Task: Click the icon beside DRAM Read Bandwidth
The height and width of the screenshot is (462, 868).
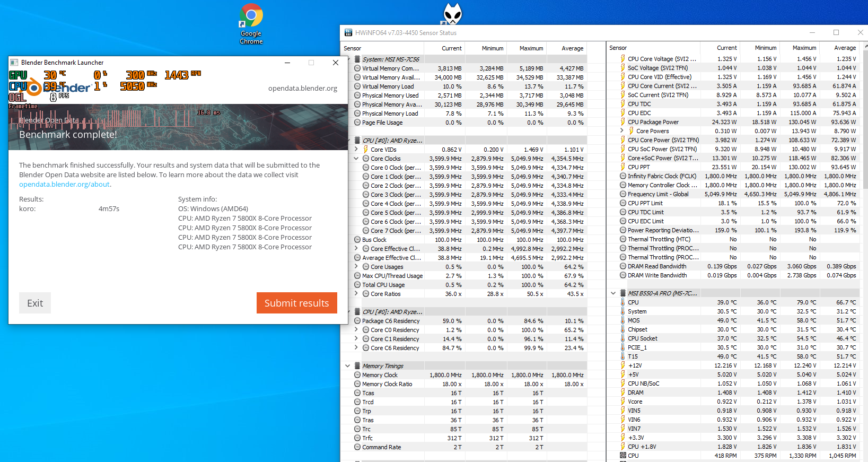Action: click(x=623, y=266)
